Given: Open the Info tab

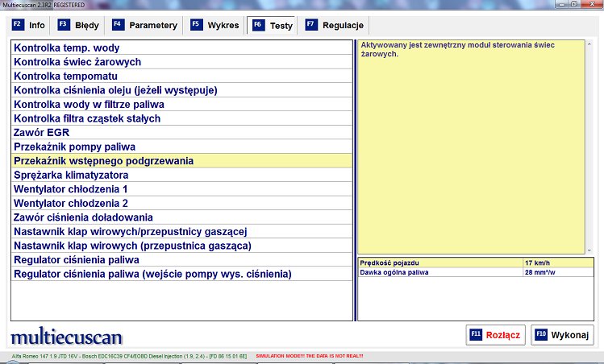Looking at the screenshot, I should pos(28,26).
